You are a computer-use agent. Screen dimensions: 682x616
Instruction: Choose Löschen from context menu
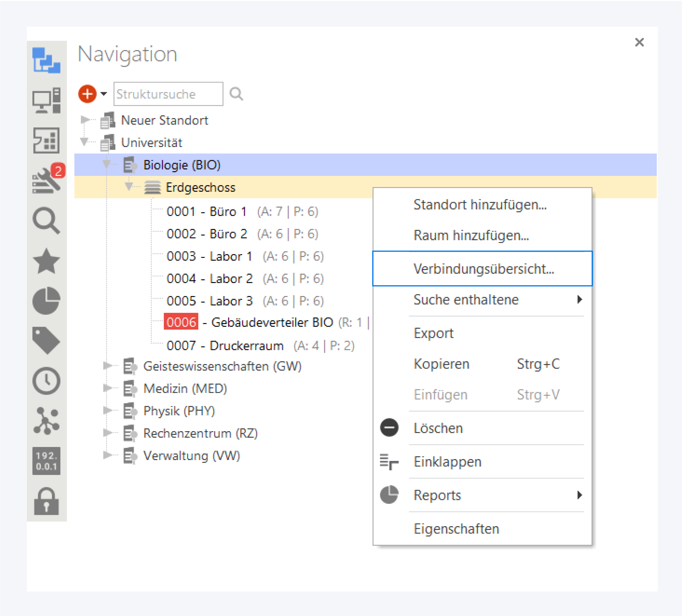point(438,428)
